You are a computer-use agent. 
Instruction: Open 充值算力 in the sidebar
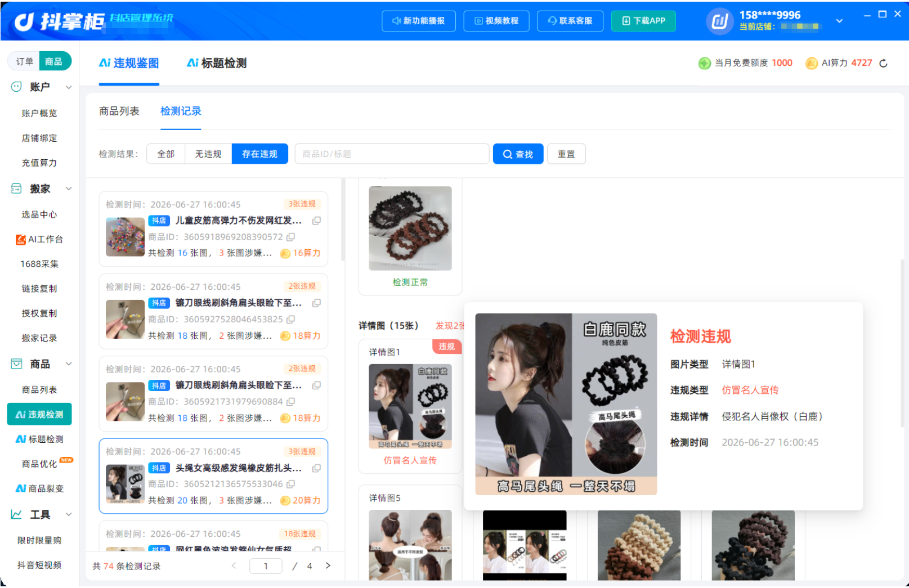pyautogui.click(x=39, y=163)
